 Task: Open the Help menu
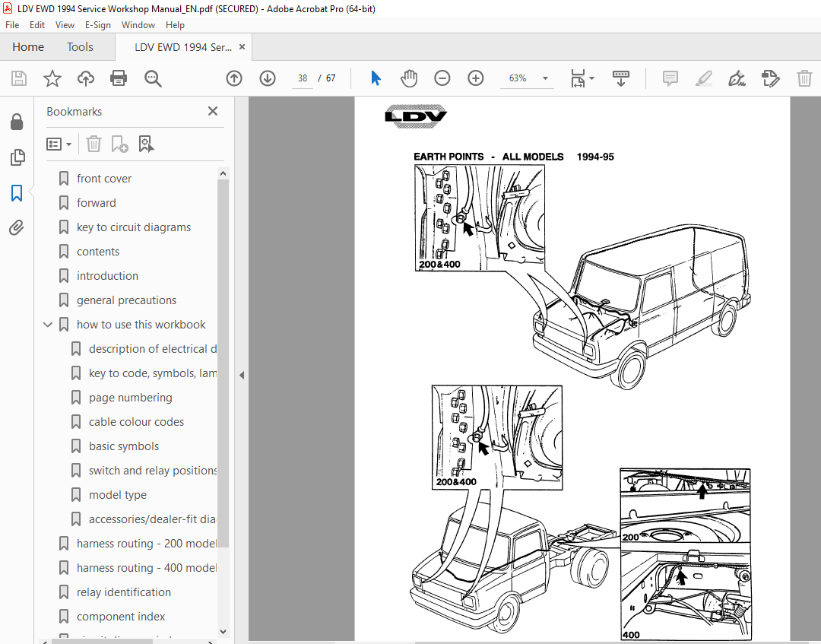pyautogui.click(x=175, y=24)
